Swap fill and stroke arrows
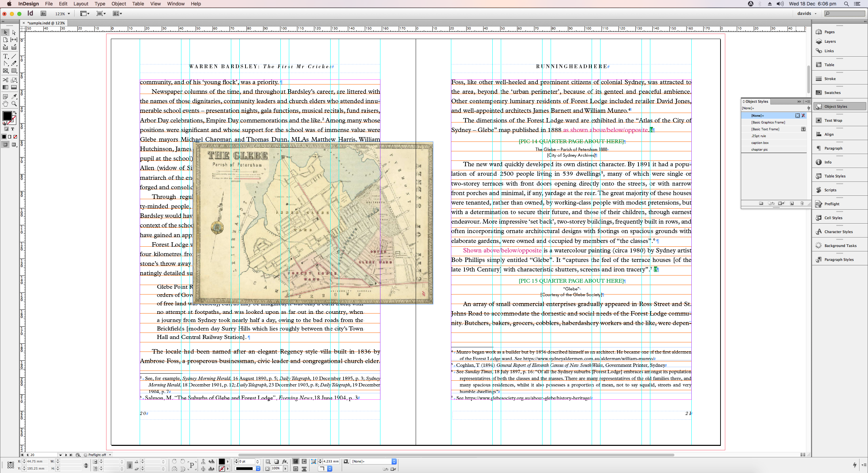The height and width of the screenshot is (473, 868). (15, 113)
